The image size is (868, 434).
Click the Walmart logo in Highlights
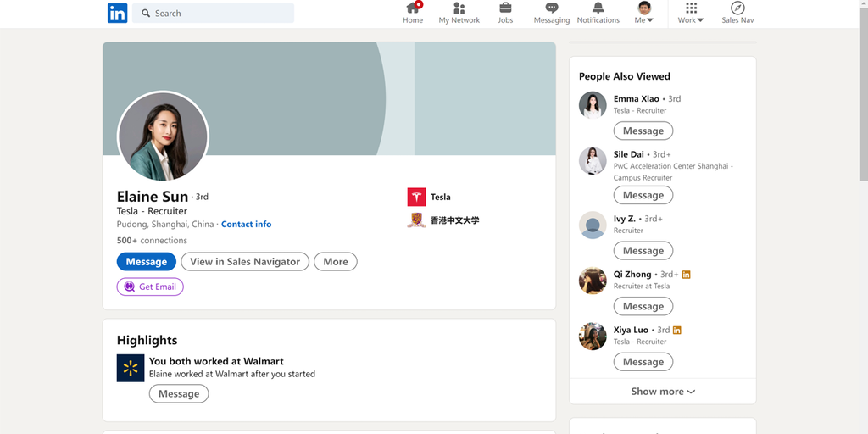pyautogui.click(x=131, y=368)
